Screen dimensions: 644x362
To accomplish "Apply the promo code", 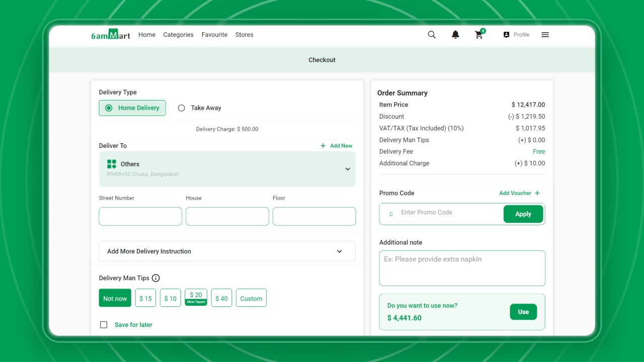I will tap(523, 214).
